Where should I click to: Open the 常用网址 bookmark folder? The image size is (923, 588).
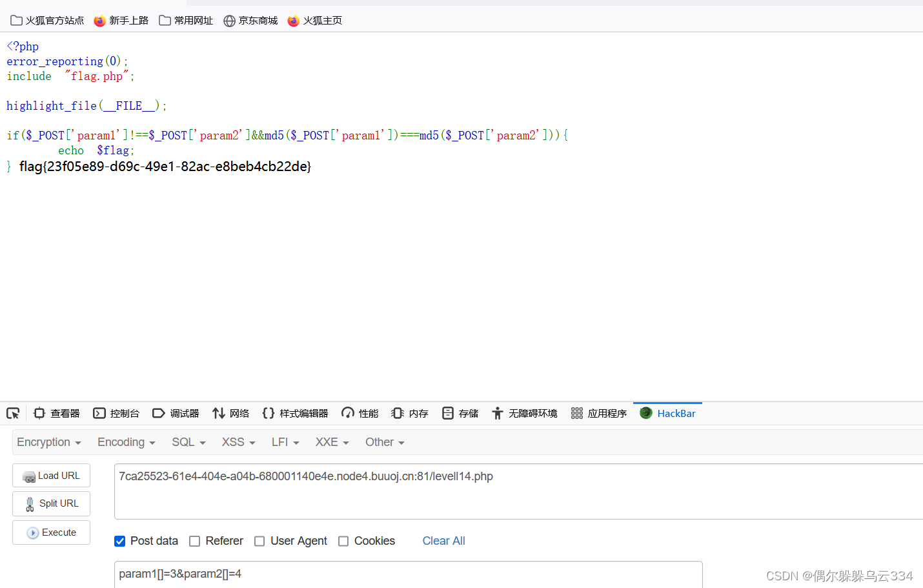186,21
